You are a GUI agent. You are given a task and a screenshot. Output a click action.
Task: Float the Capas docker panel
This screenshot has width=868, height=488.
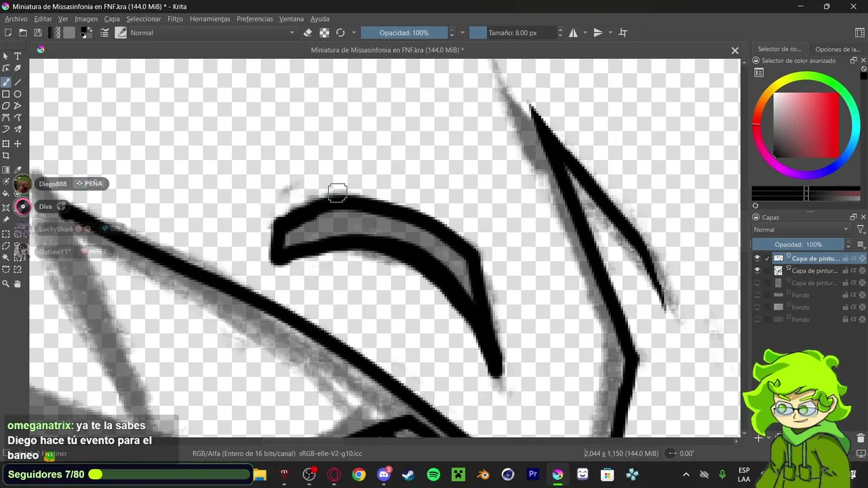tap(853, 217)
